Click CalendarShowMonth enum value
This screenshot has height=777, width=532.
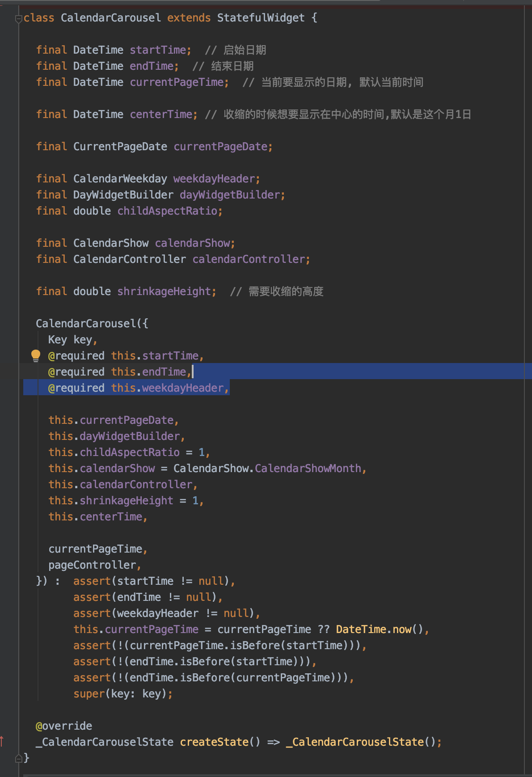(308, 469)
